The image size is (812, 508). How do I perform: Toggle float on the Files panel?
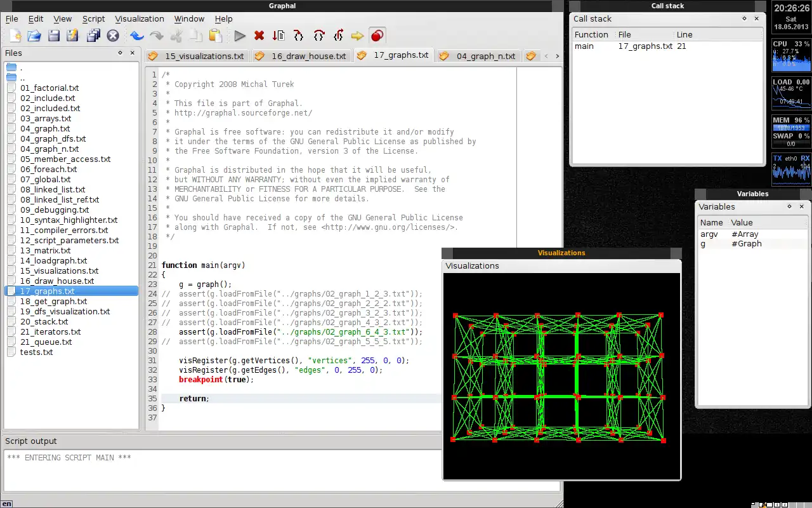[120, 53]
